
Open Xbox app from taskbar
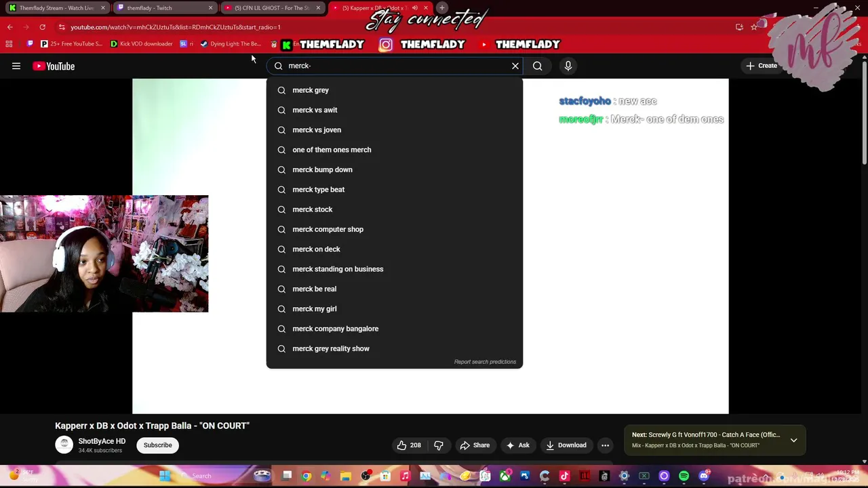click(505, 476)
